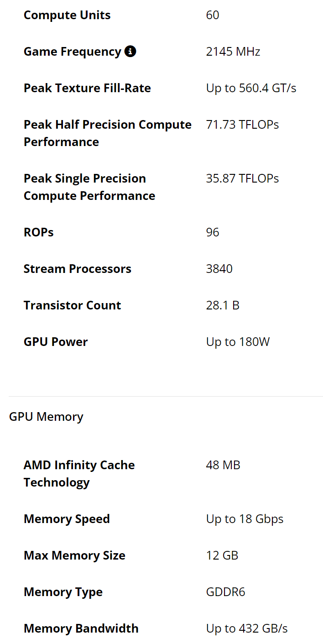Click the GDDR6 memory type value

pyautogui.click(x=225, y=592)
